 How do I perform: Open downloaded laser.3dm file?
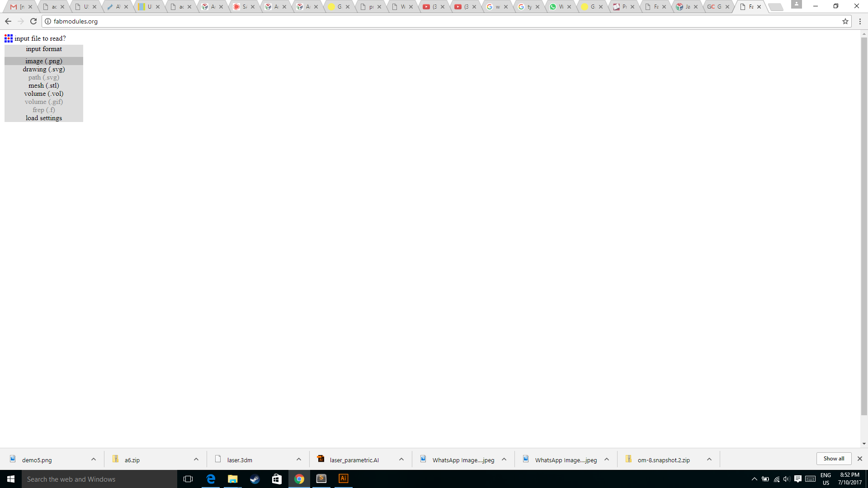pyautogui.click(x=240, y=460)
